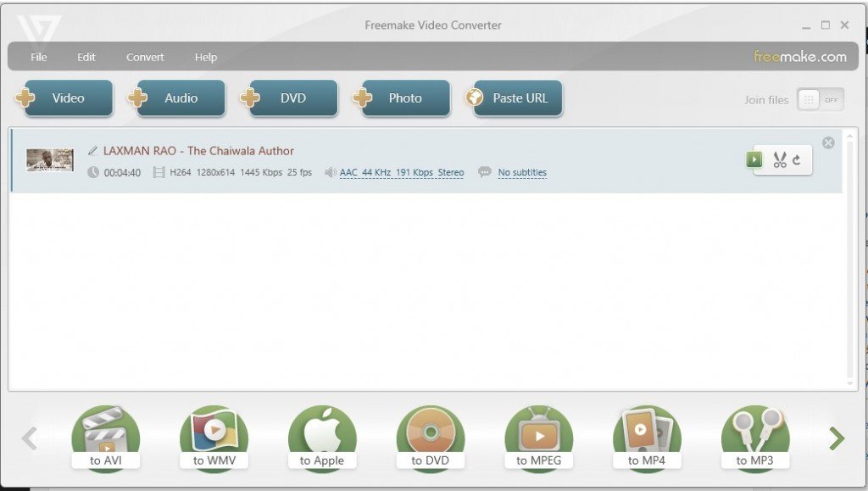Open the scissors cut editor

tap(780, 160)
